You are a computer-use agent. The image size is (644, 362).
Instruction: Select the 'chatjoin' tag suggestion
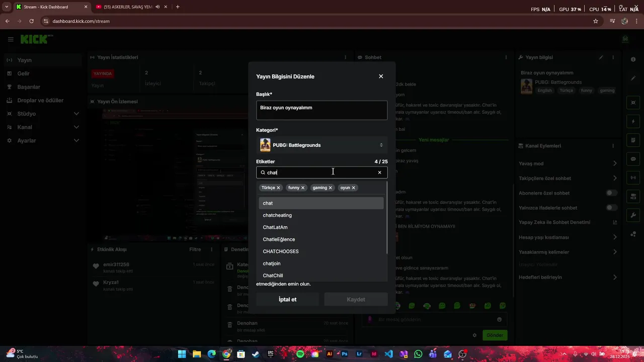[x=321, y=263]
